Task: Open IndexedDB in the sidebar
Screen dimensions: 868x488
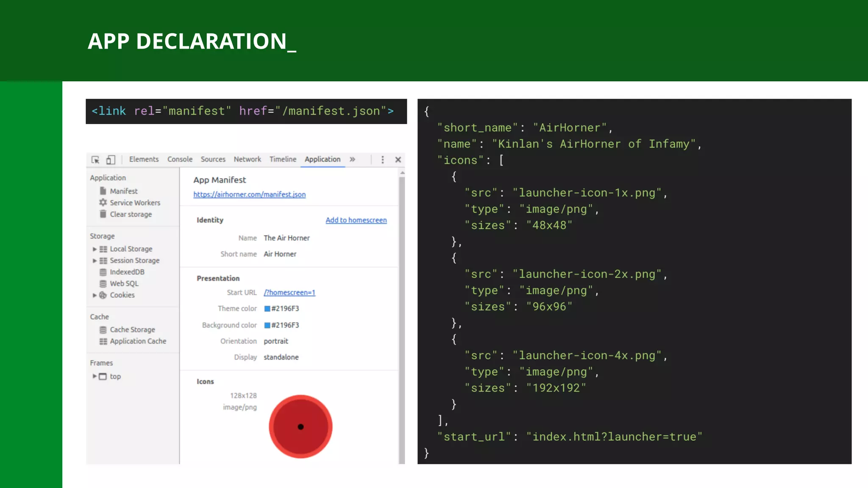Action: tap(127, 272)
